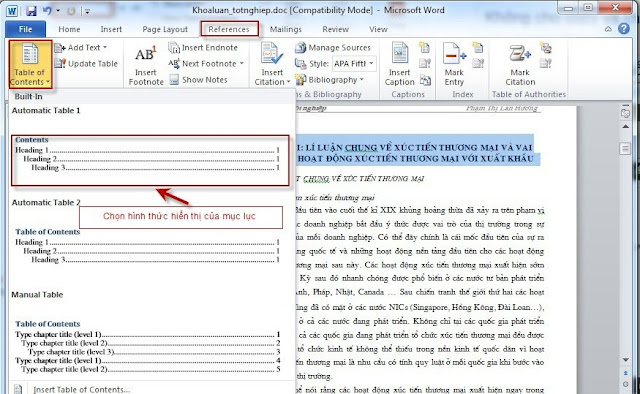The height and width of the screenshot is (394, 640).
Task: Click the Update Index icon in Index group
Action: click(478, 63)
